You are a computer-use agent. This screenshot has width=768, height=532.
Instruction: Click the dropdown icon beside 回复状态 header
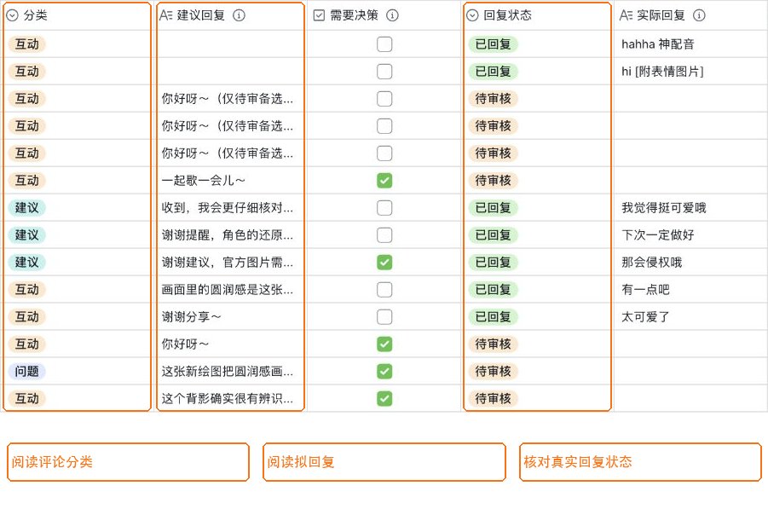click(x=472, y=15)
